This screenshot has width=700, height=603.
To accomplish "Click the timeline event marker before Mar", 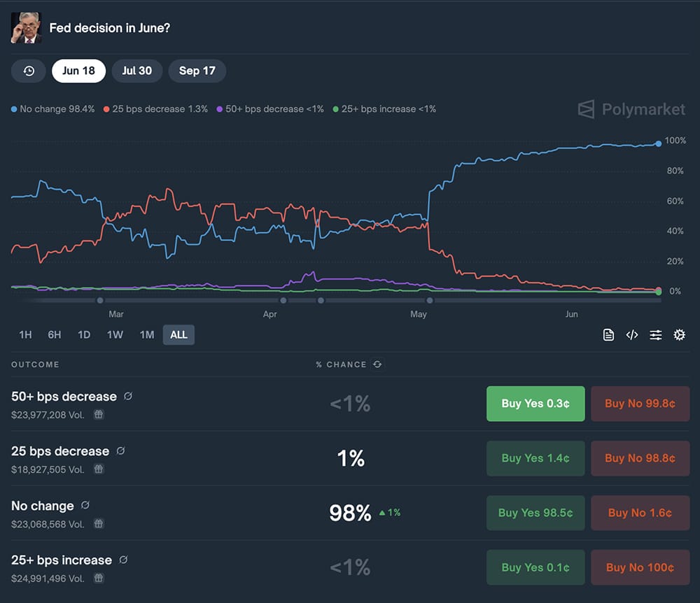I will coord(100,301).
